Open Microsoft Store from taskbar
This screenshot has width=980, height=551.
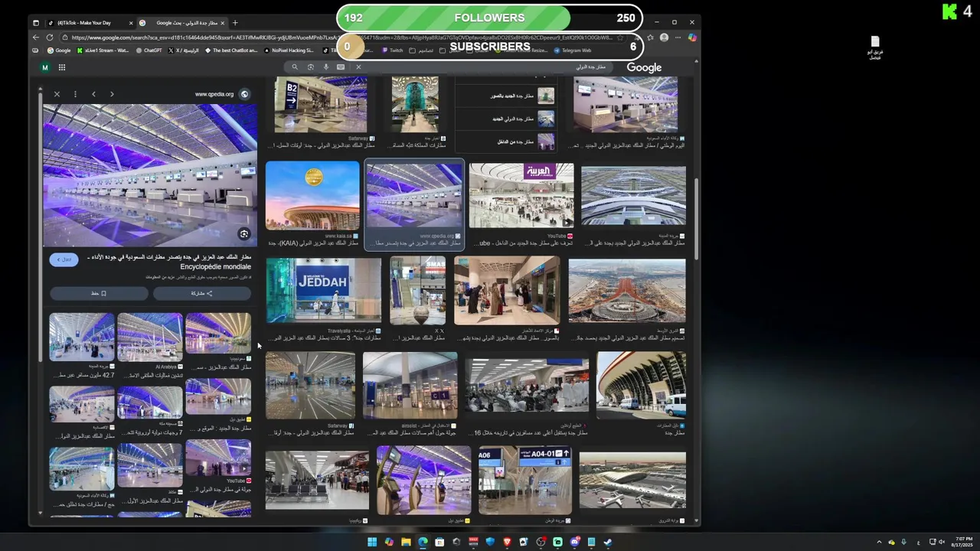coord(439,542)
